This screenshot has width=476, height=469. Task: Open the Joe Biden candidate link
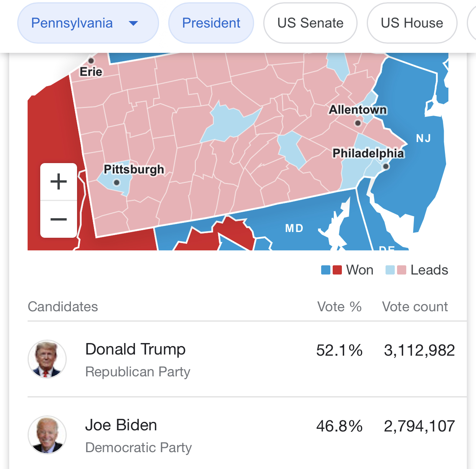pyautogui.click(x=121, y=425)
